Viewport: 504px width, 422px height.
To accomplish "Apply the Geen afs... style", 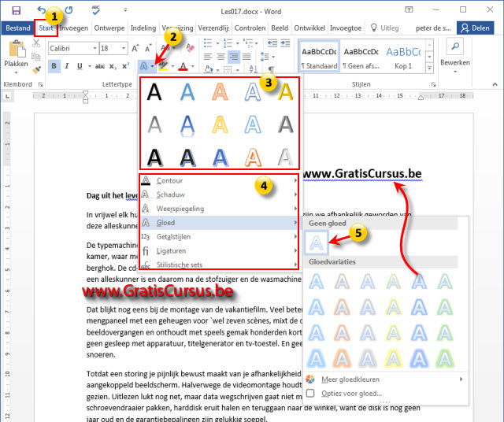I will [361, 57].
